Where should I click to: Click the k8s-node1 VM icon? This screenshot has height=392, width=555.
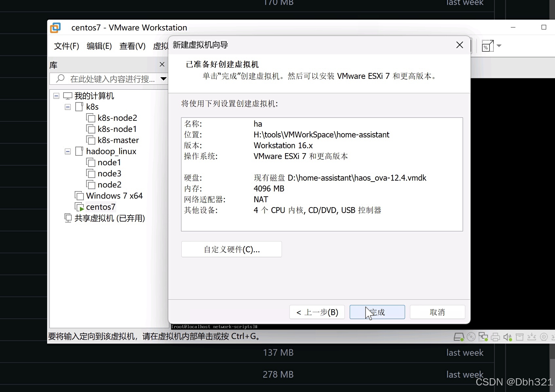[x=91, y=129]
